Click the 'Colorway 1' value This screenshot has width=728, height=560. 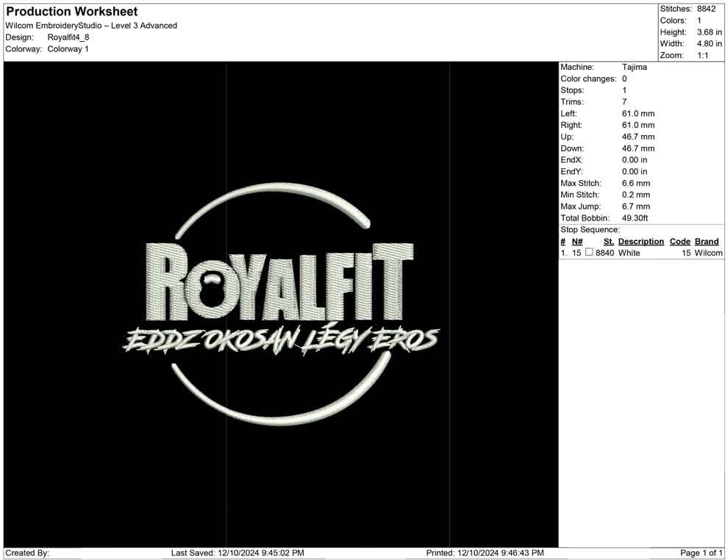[68, 49]
